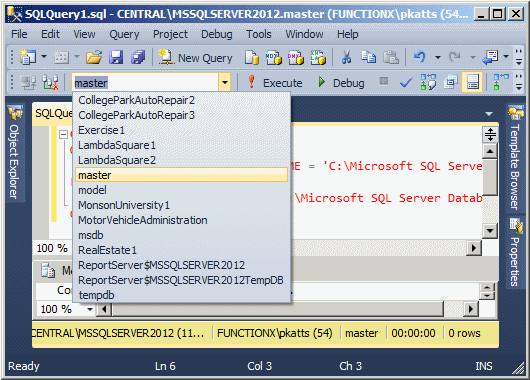
Task: Click the New Project icon
Action: tap(28, 57)
